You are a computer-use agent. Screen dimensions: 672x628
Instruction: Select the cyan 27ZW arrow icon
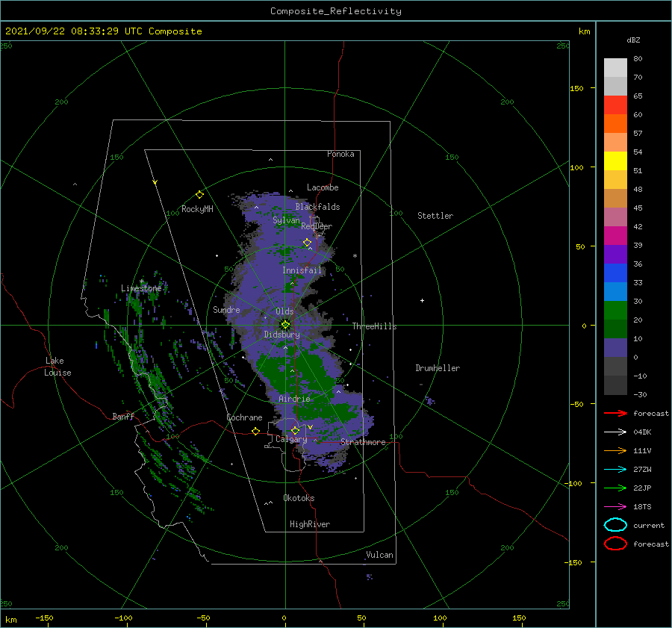[615, 470]
